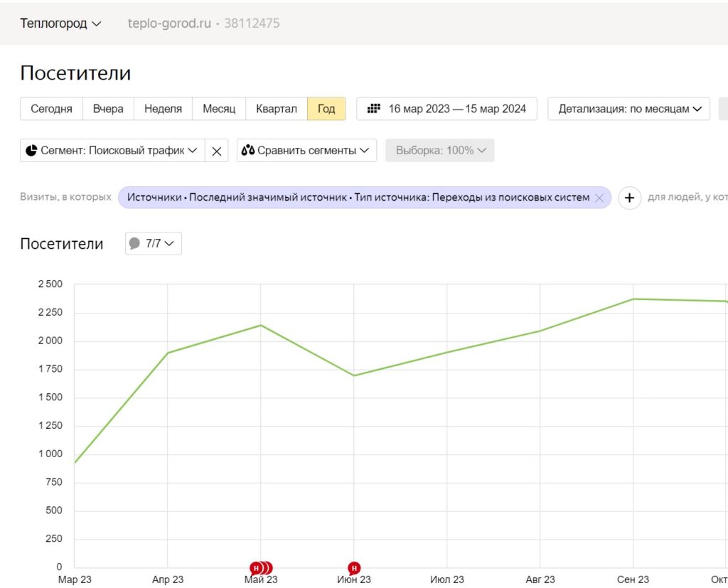Open Сравнить сегменты dropdown

tap(306, 151)
